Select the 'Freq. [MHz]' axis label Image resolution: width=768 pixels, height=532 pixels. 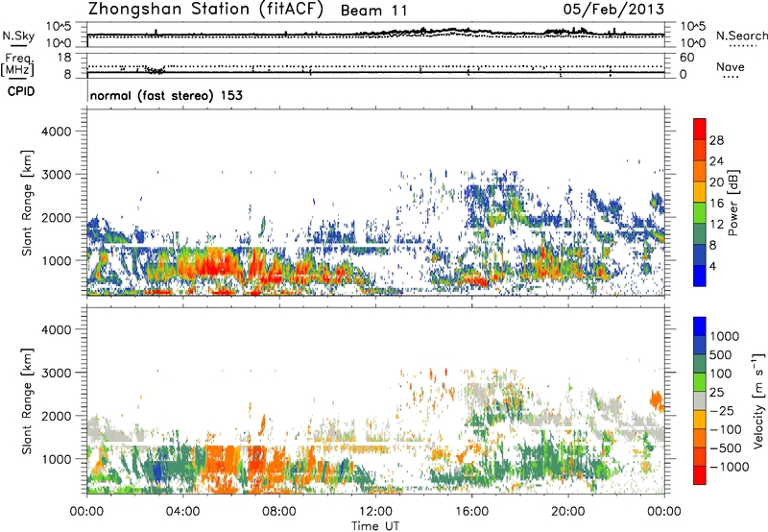[x=17, y=64]
